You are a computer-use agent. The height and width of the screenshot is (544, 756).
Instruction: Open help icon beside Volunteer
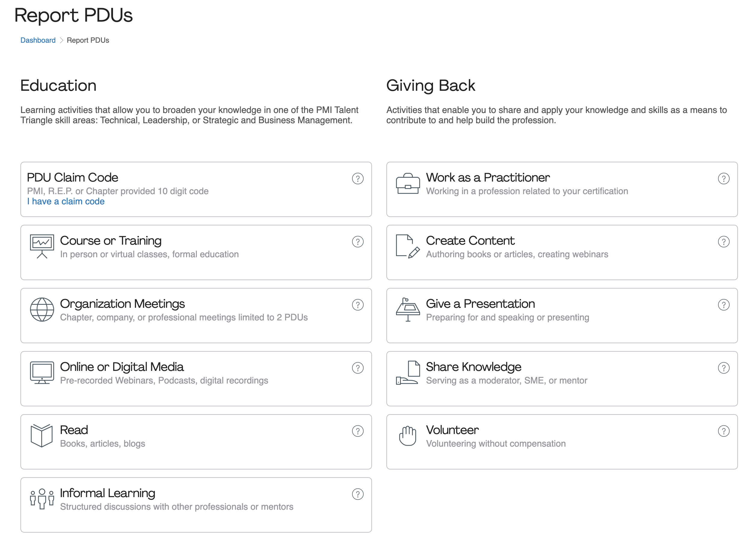(723, 431)
